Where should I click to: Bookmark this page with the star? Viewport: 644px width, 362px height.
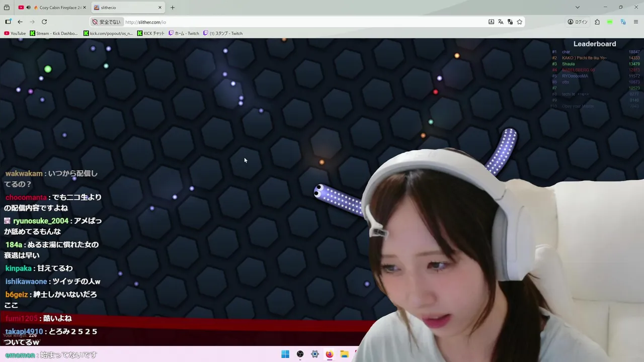click(520, 22)
